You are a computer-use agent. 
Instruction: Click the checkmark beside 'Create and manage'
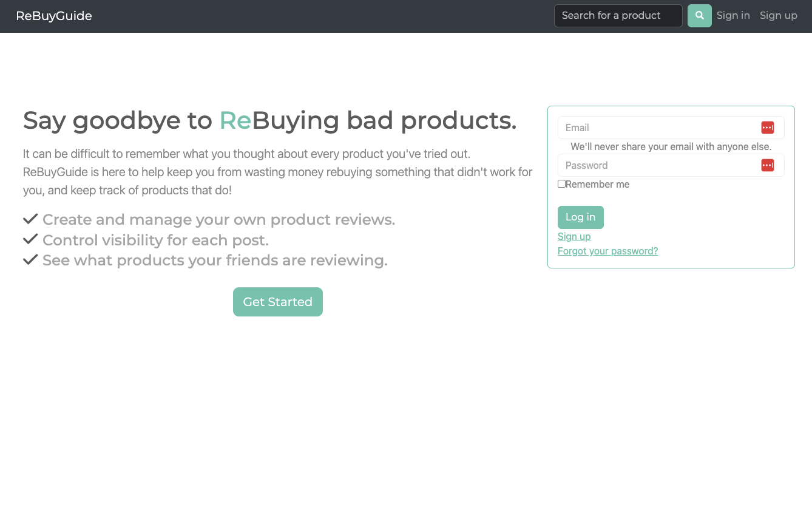click(x=30, y=219)
